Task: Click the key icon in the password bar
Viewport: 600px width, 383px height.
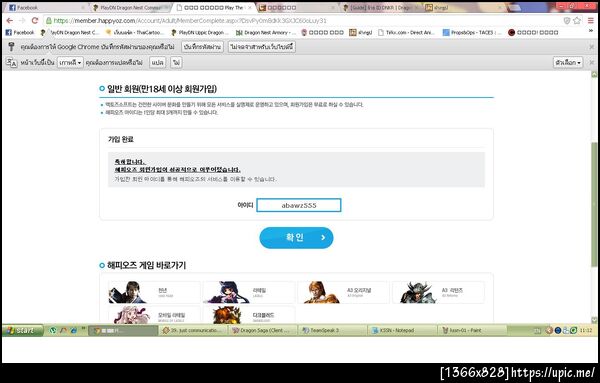Action: [11, 47]
